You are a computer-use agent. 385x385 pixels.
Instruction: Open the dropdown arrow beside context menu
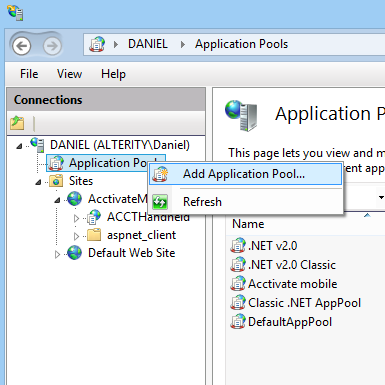tap(381, 198)
